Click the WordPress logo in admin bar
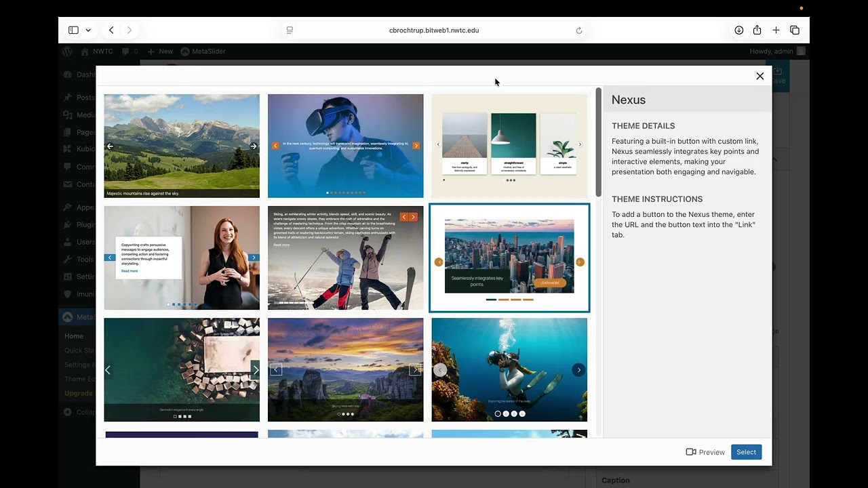Image resolution: width=868 pixels, height=488 pixels. click(67, 52)
